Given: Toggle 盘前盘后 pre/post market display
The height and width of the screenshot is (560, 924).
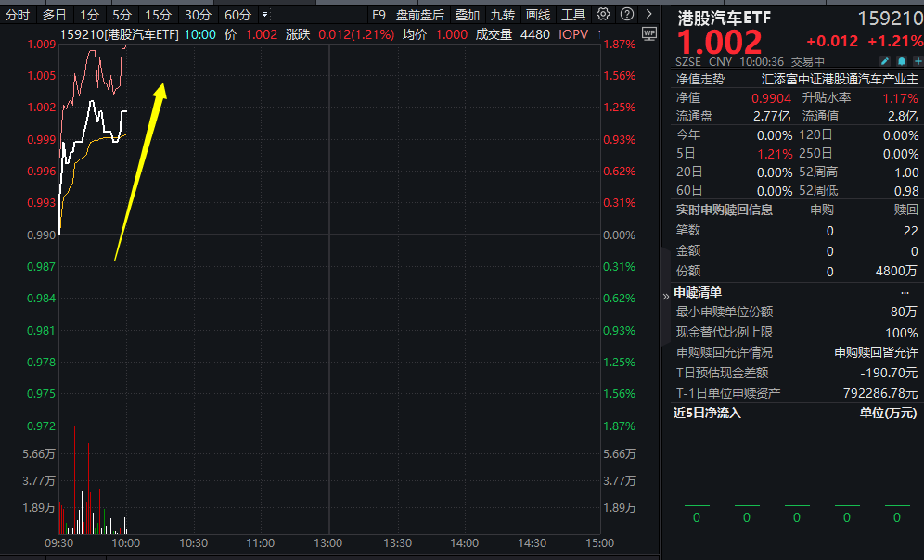Looking at the screenshot, I should pyautogui.click(x=420, y=15).
